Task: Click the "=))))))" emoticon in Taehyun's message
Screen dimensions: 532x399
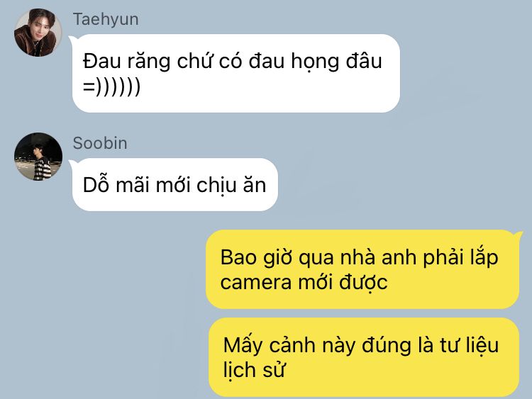Action: 111,86
